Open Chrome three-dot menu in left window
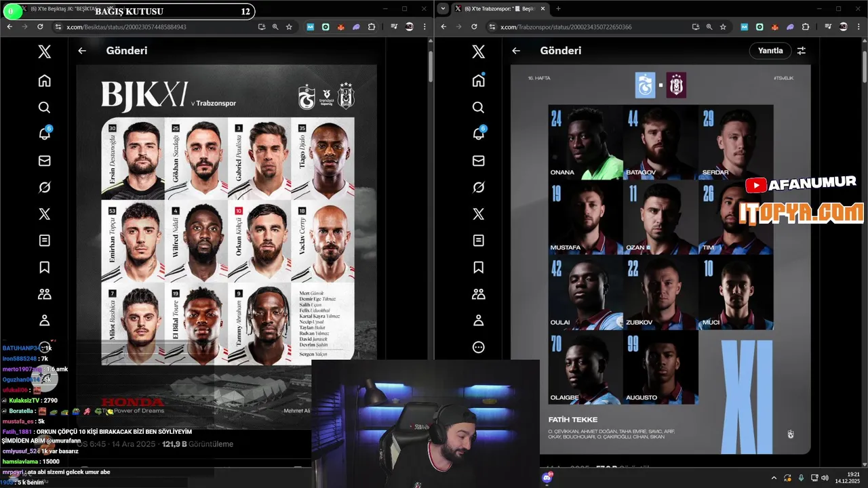Viewport: 868px width, 488px height. (424, 26)
